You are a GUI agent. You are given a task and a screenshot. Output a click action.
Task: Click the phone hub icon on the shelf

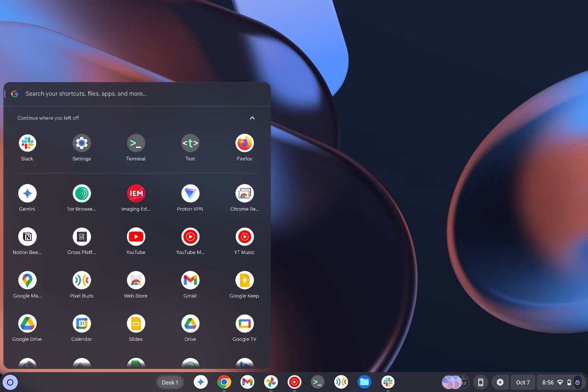click(480, 382)
